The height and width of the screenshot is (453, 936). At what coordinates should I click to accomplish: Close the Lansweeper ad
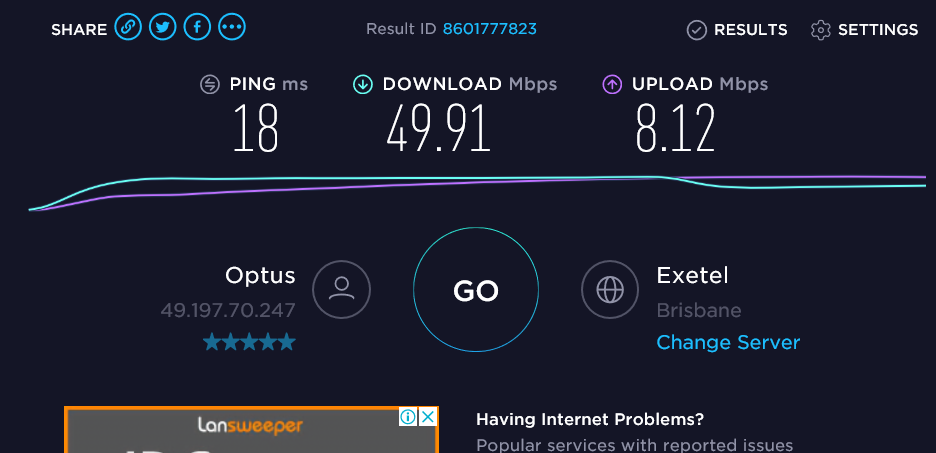point(427,417)
